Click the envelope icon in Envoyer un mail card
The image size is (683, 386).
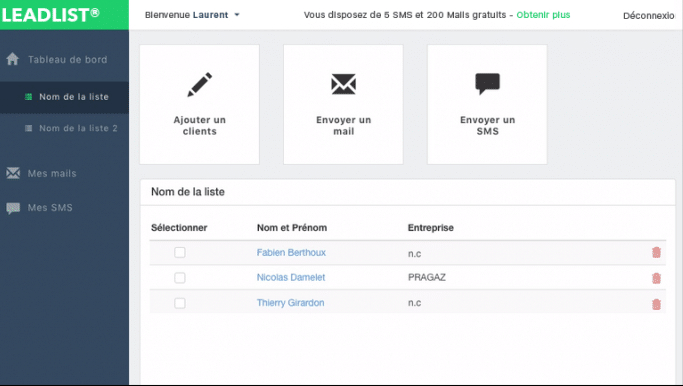(x=343, y=84)
